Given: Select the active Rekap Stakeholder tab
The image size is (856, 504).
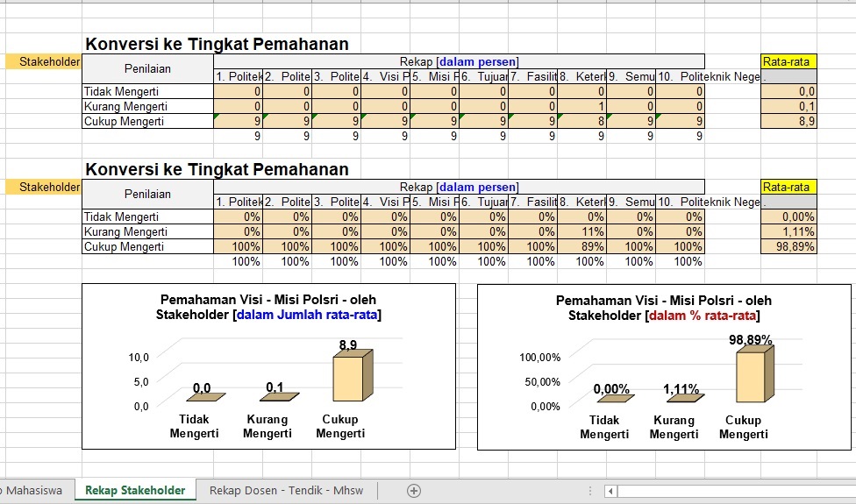Looking at the screenshot, I should [135, 491].
